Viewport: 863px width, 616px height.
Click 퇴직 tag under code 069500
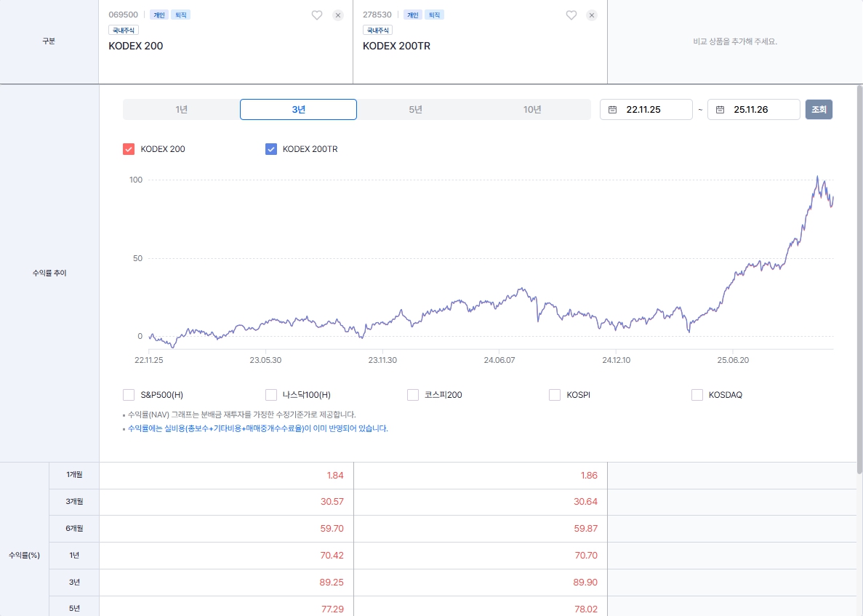[181, 15]
